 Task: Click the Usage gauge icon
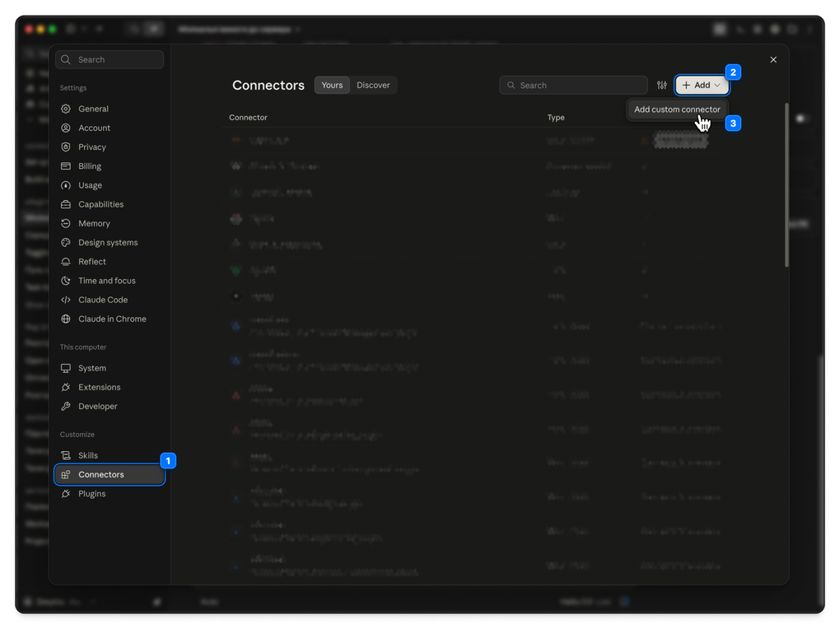coord(66,185)
